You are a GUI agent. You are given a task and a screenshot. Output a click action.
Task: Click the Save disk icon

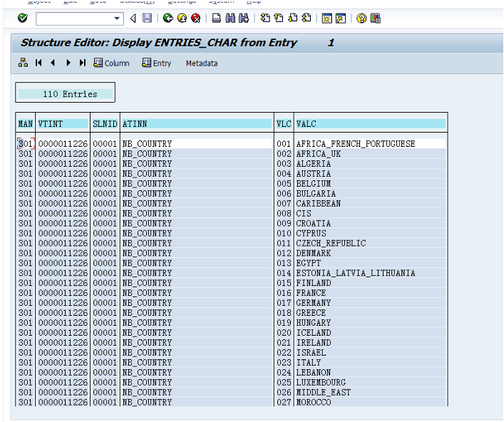pyautogui.click(x=147, y=18)
